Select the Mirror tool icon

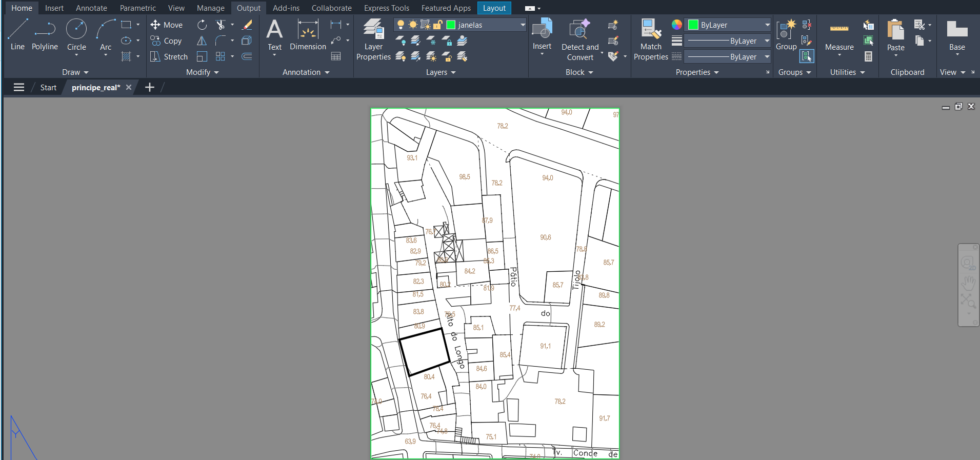pyautogui.click(x=202, y=41)
